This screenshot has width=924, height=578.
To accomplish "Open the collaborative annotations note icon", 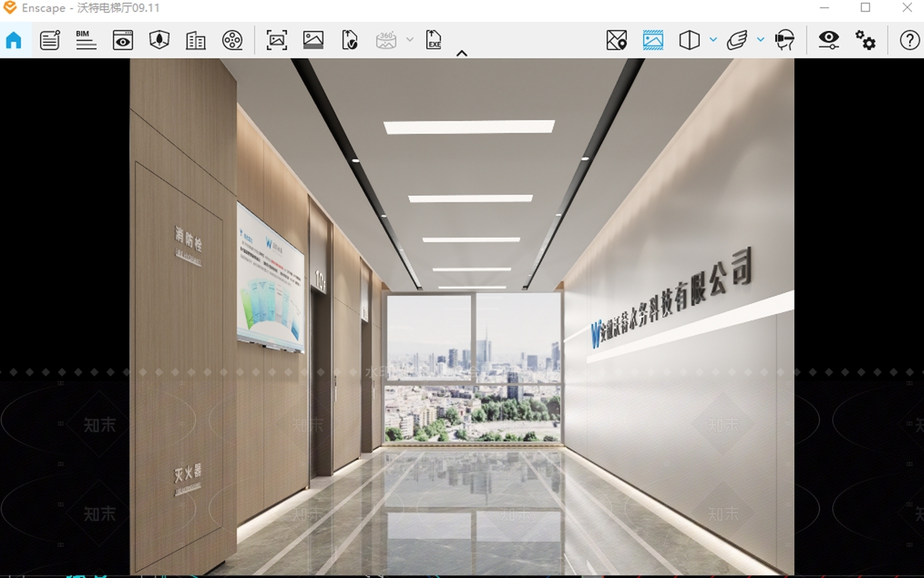I will [x=50, y=40].
